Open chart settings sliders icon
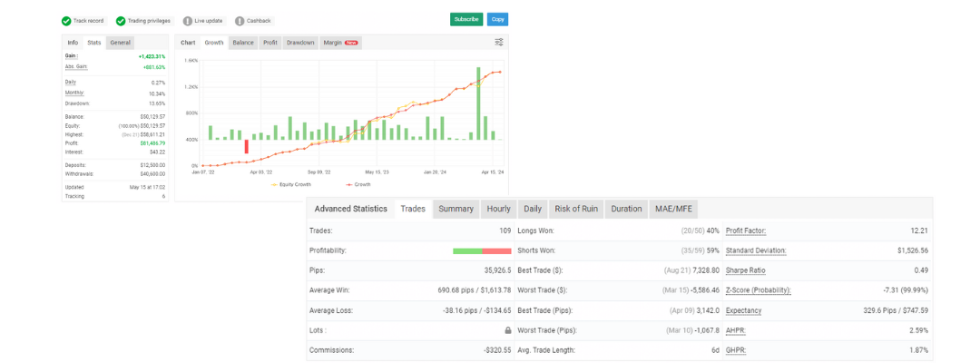 click(x=499, y=42)
